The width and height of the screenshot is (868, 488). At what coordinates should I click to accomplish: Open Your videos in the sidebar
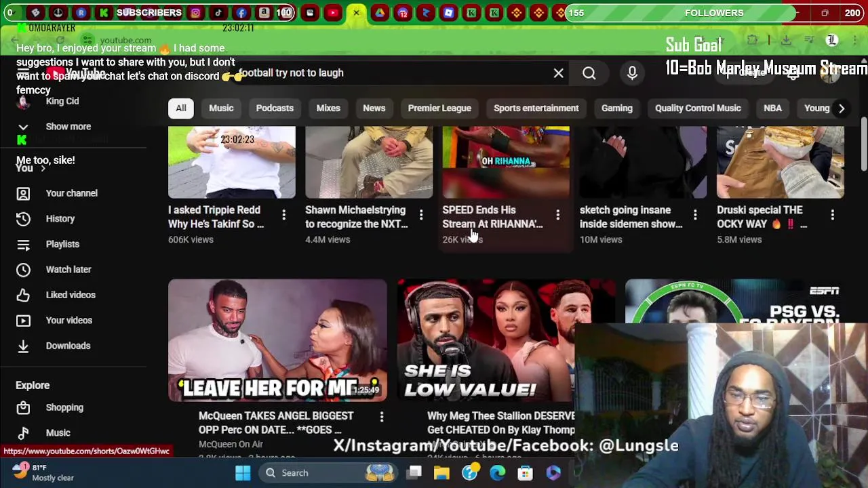tap(68, 321)
